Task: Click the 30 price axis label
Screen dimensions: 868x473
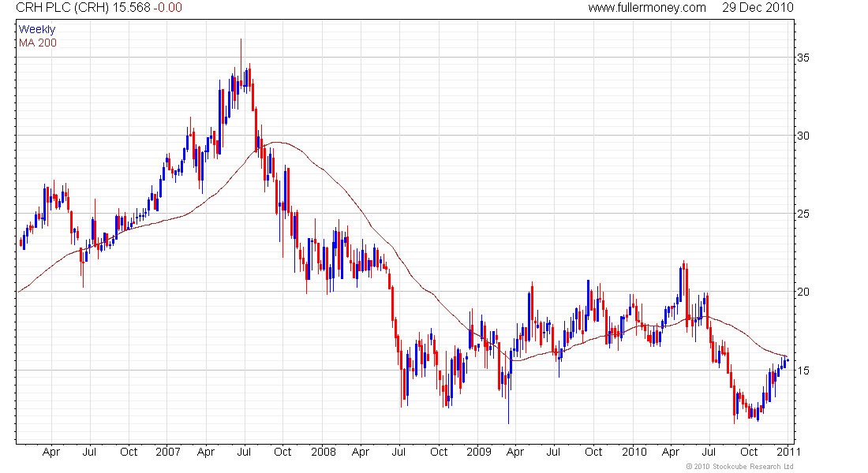Action: point(803,136)
